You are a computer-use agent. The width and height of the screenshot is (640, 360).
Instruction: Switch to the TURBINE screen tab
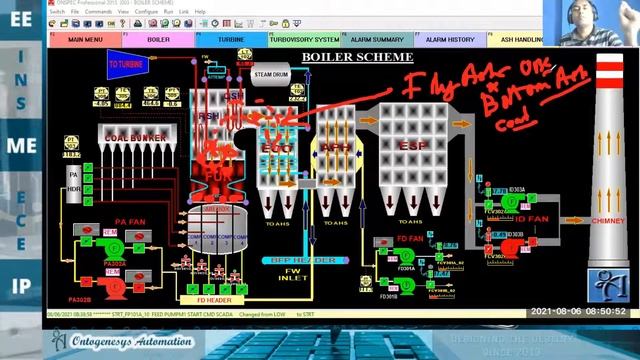[x=231, y=40]
